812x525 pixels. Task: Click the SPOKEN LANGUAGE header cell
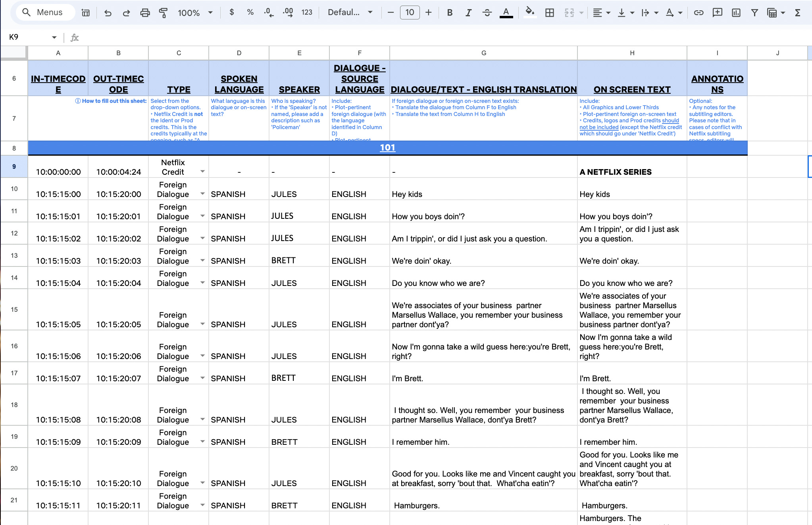239,78
